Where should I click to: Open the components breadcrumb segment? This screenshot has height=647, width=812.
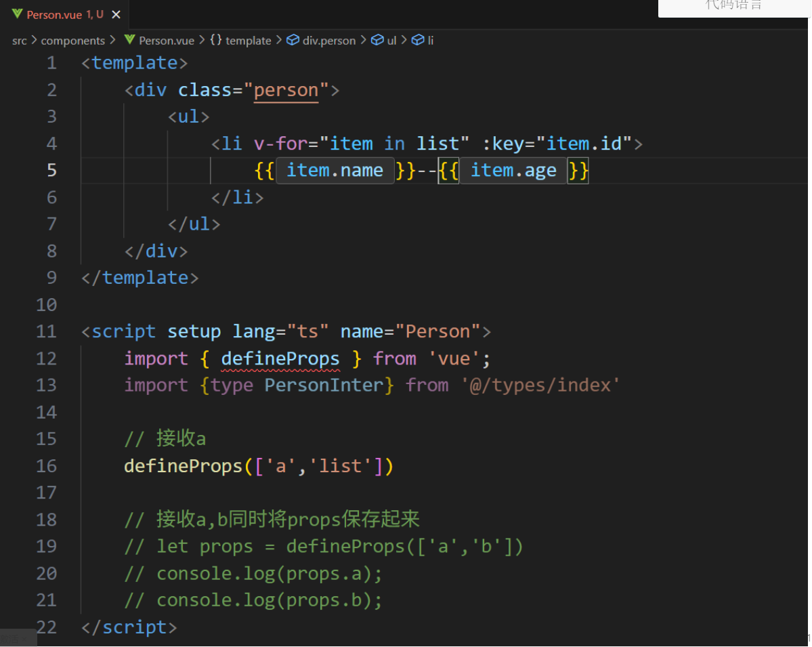pos(72,41)
